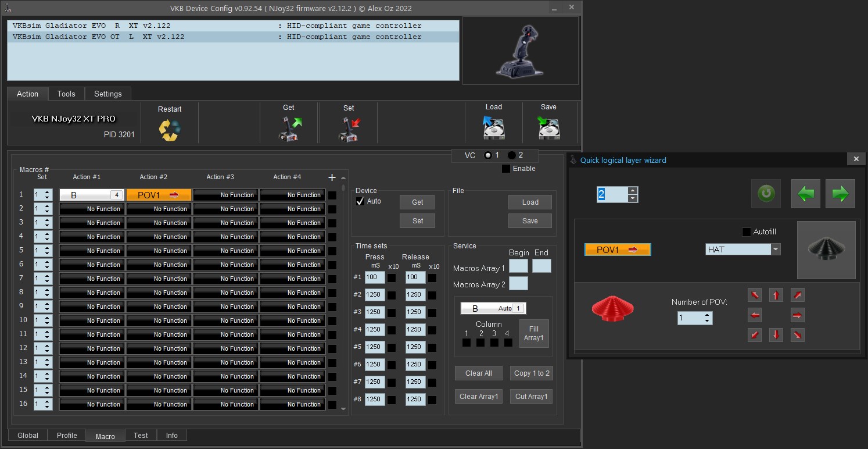Click the Device Set button
Screen dimensions: 868x449
click(x=417, y=220)
